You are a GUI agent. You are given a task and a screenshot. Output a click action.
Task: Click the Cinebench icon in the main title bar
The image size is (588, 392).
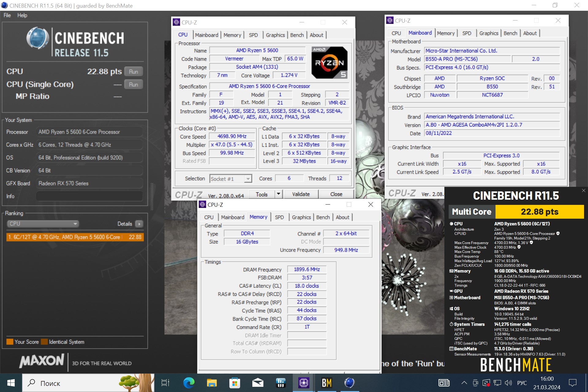[x=4, y=6]
